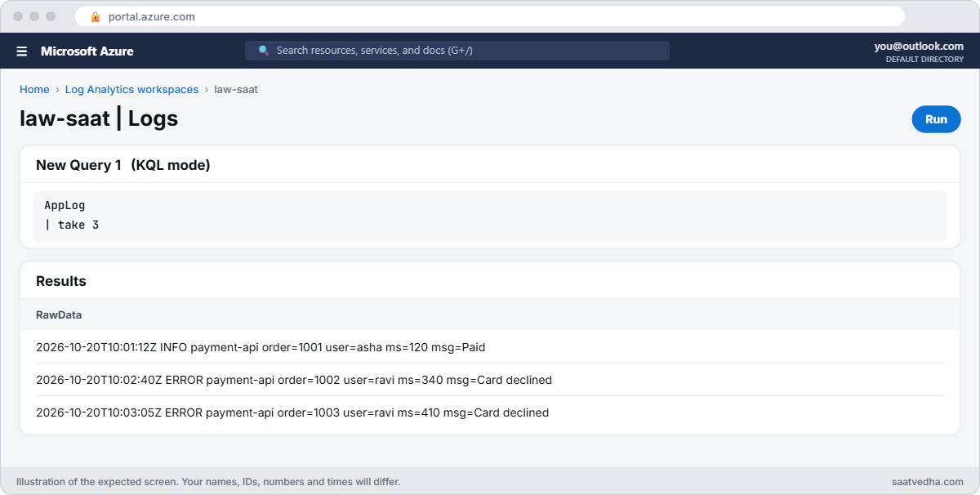Select the result row with order=1001
The image size is (980, 495).
coord(490,347)
